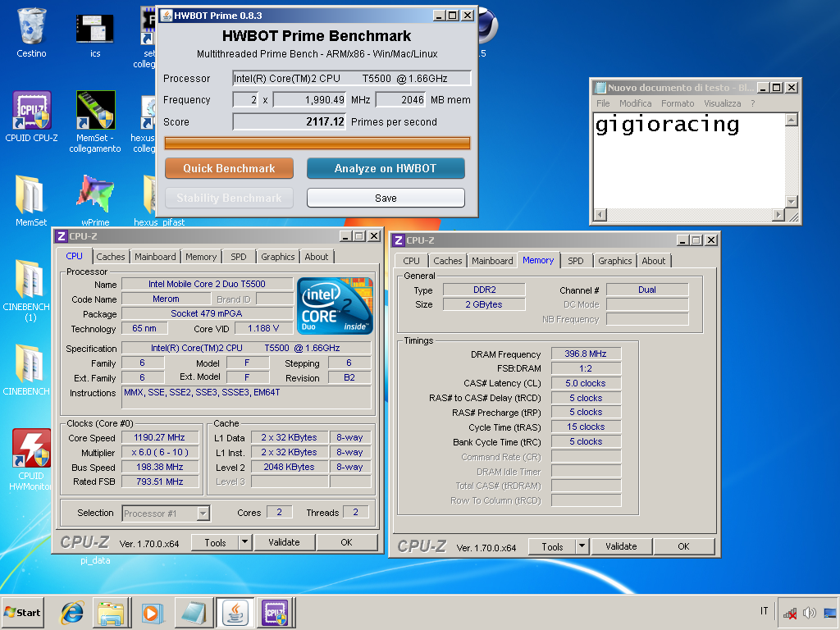840x630 pixels.
Task: Click the IT language indicator
Action: pyautogui.click(x=764, y=610)
